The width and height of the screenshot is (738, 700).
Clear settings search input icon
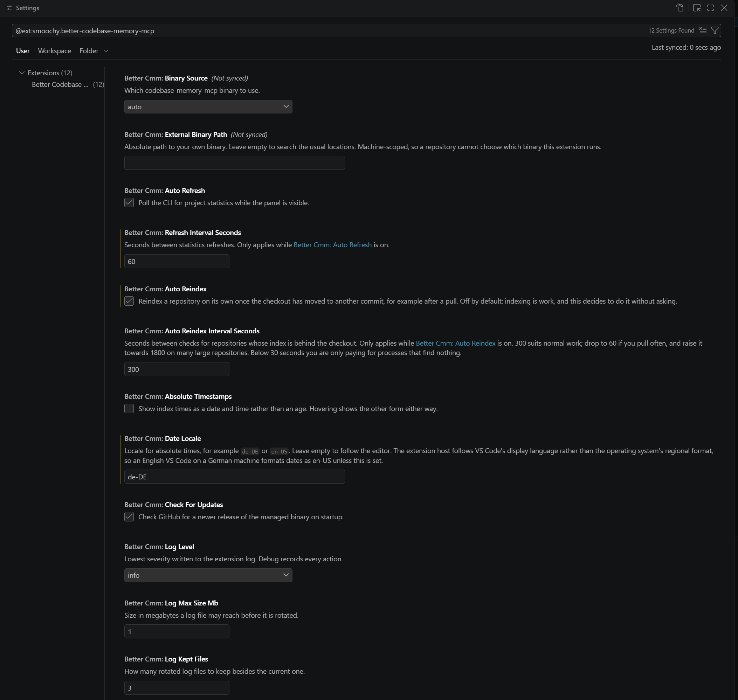pyautogui.click(x=703, y=30)
